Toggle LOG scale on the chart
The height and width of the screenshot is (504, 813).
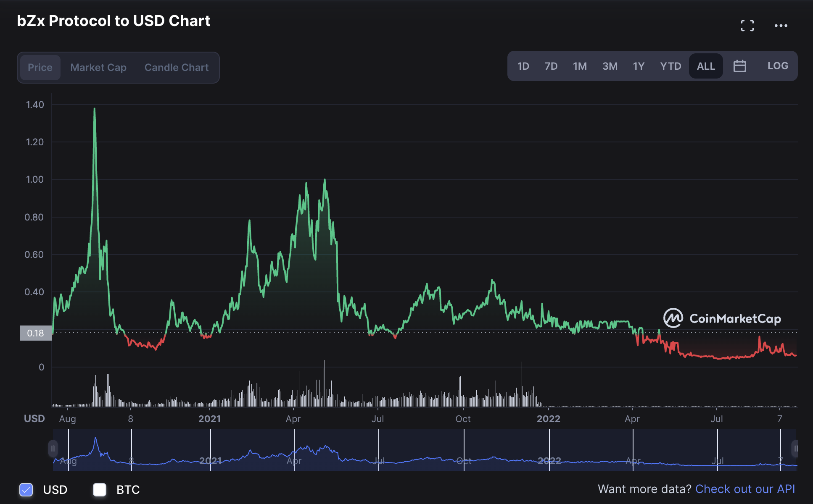point(777,66)
